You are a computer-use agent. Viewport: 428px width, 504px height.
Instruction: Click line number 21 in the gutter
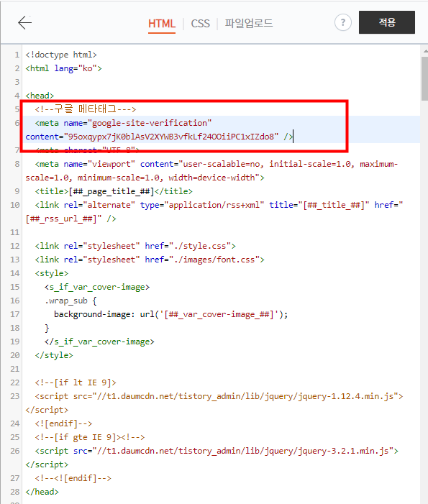coord(15,369)
